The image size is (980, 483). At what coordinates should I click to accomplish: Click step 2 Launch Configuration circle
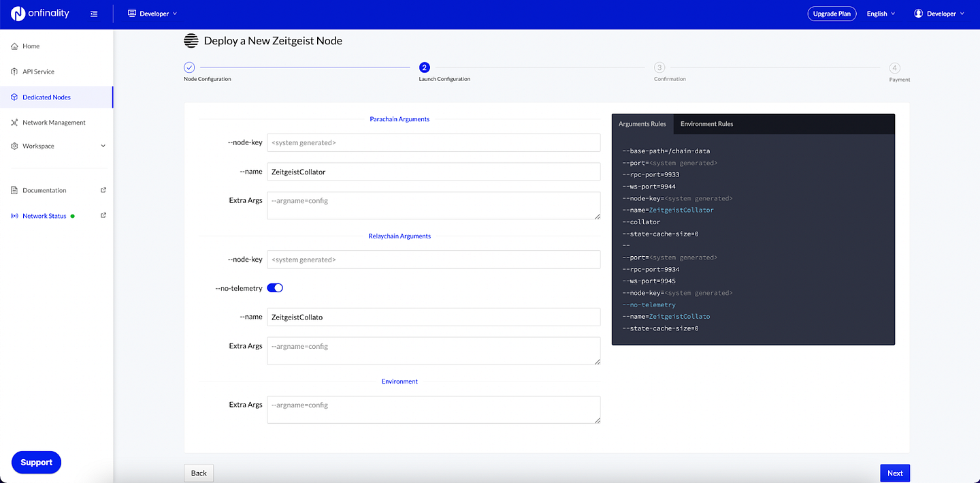point(425,67)
